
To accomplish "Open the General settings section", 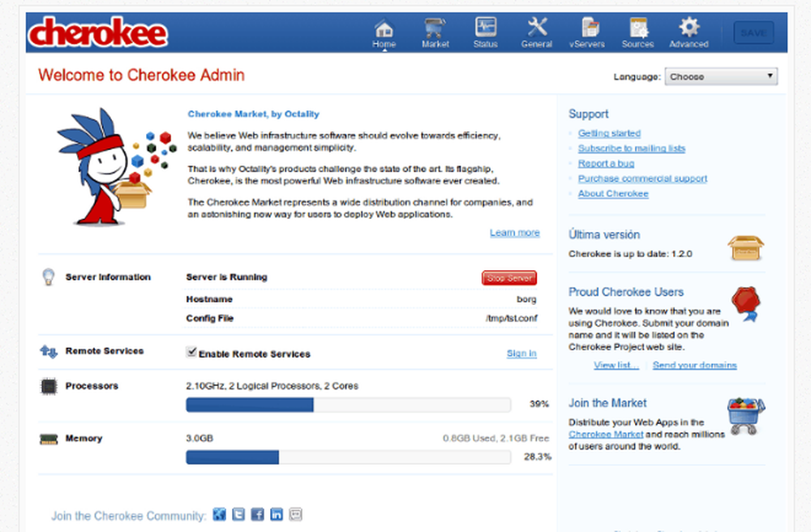I will [x=536, y=33].
